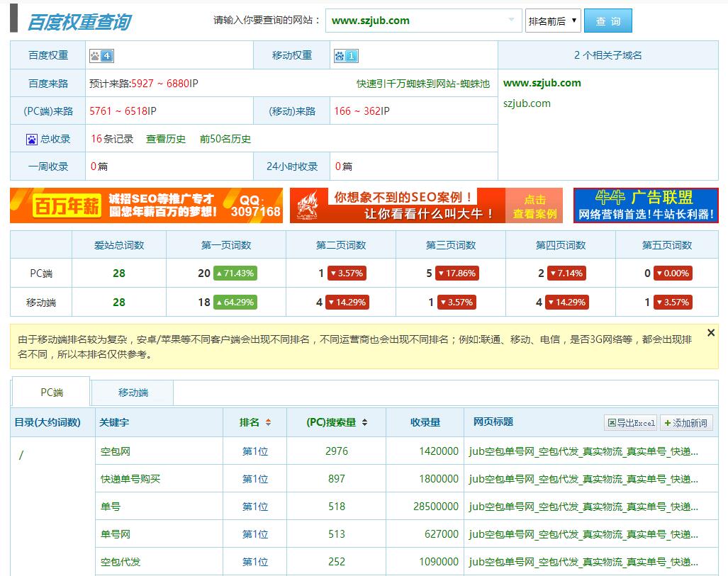Close the yellow mobile ranking notice
The image size is (728, 576).
(x=711, y=332)
